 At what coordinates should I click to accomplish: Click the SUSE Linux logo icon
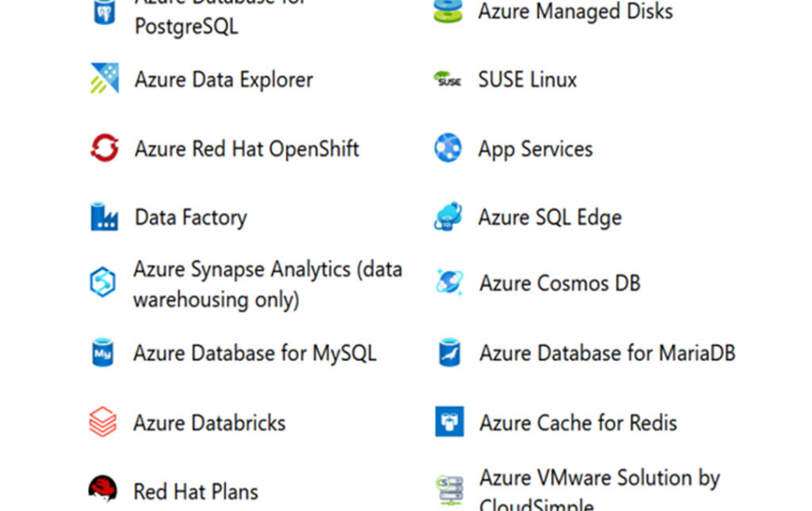pos(447,79)
